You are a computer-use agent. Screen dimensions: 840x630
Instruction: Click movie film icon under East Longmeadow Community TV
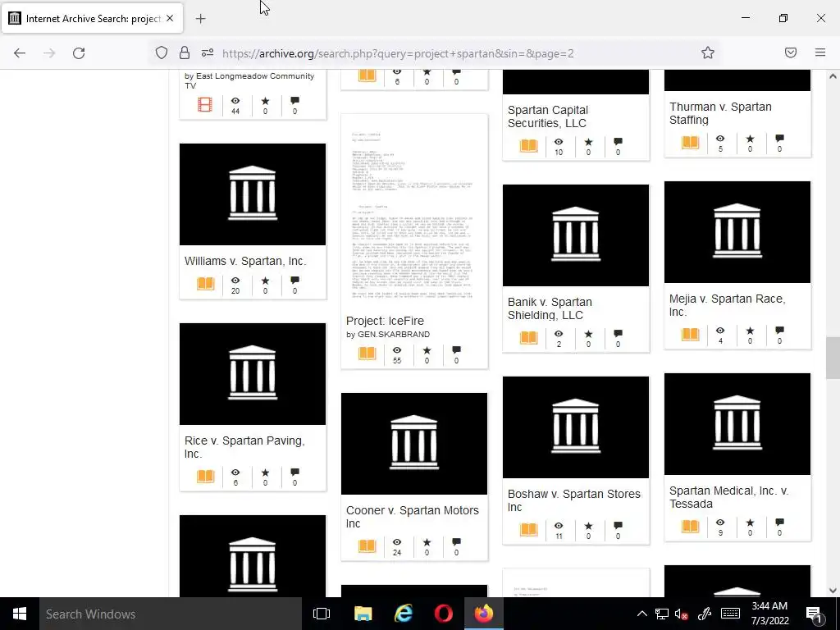[205, 104]
